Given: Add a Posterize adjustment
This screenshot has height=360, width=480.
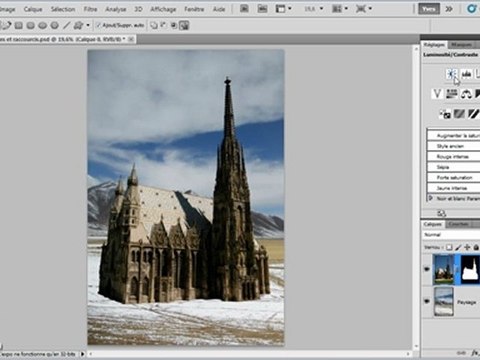Looking at the screenshot, I should [459, 114].
